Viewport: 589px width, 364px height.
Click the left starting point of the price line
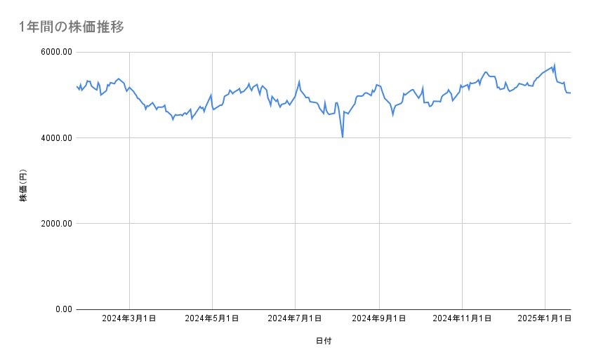tap(77, 86)
